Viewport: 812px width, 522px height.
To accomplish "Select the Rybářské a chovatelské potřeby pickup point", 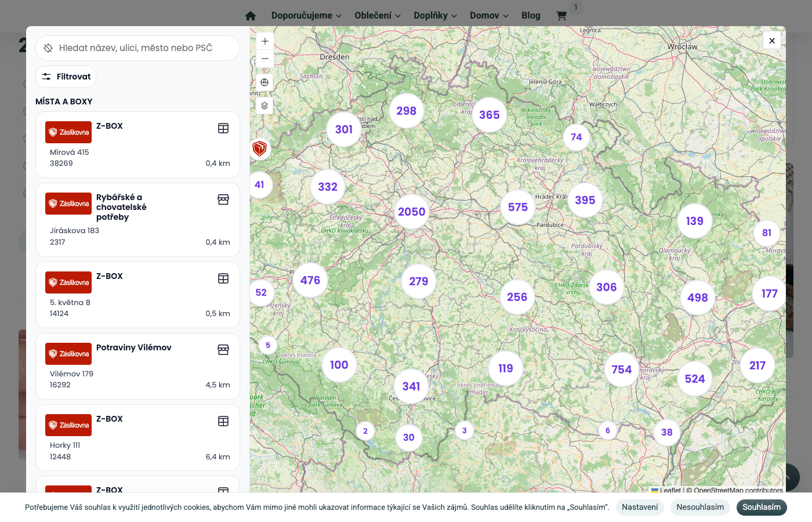I will point(137,220).
